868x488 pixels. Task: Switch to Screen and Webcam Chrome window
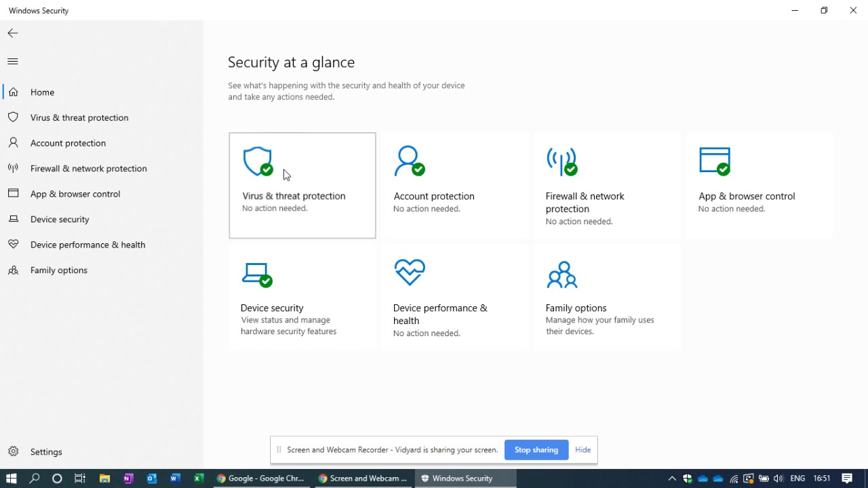363,479
